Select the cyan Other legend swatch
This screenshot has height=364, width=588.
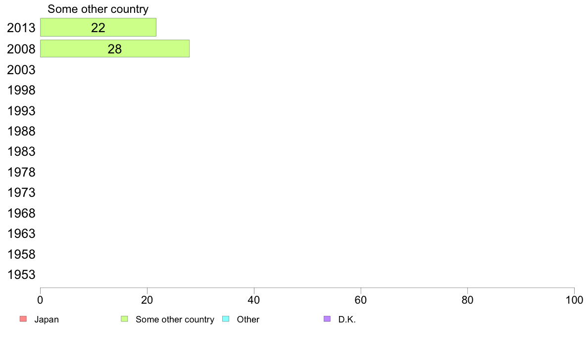[226, 319]
